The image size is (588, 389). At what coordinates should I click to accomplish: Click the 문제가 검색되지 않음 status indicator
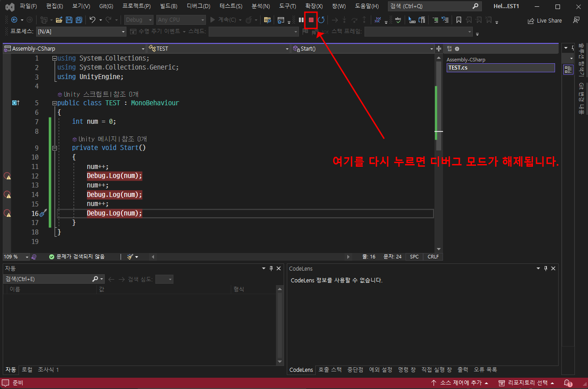tap(77, 257)
